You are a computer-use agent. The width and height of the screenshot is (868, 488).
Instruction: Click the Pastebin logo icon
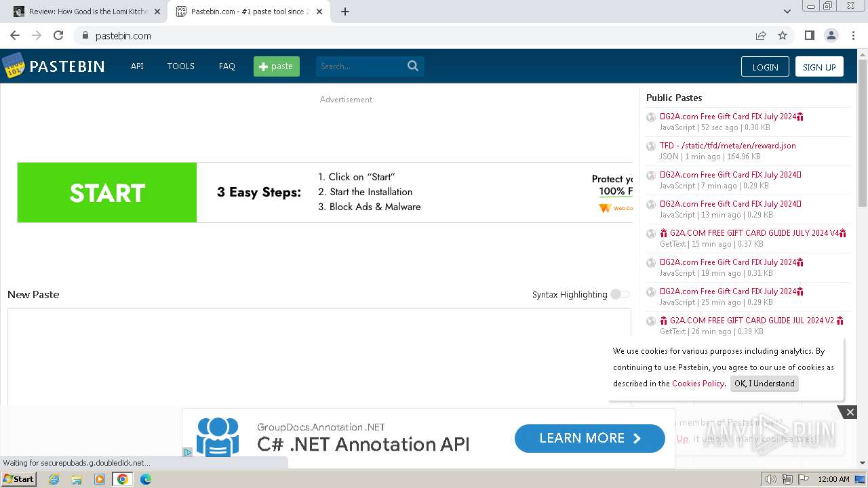tap(13, 66)
